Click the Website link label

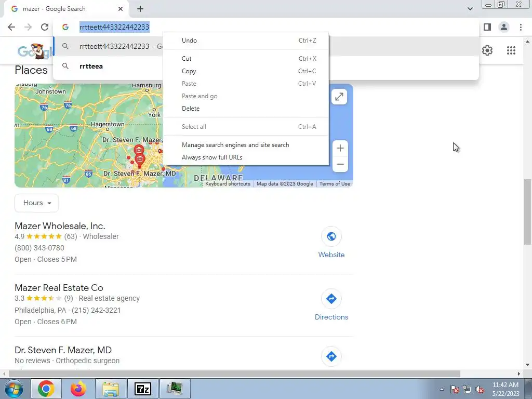(331, 255)
